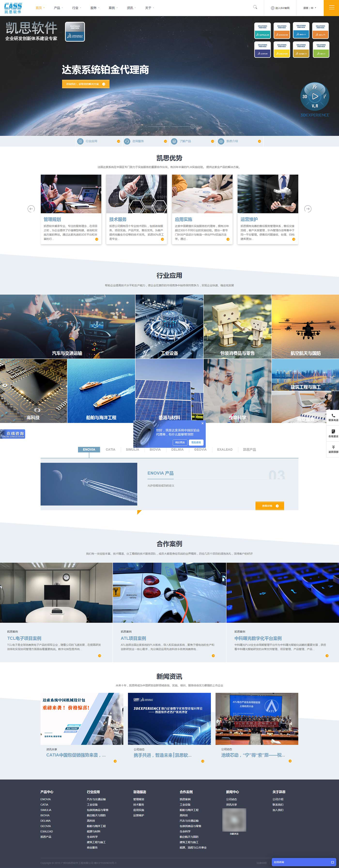
Task: Click the hero banner slide indicator circle
Action: coord(193,126)
